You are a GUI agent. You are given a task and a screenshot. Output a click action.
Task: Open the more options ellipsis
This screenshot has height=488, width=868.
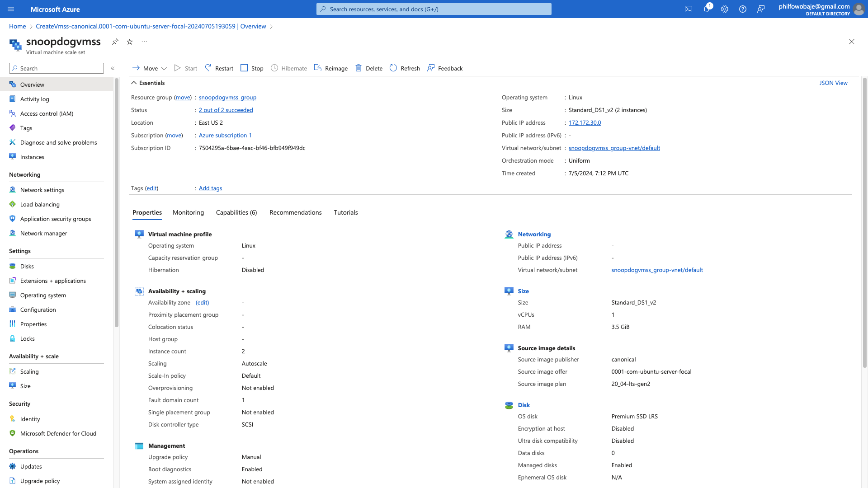click(x=144, y=42)
